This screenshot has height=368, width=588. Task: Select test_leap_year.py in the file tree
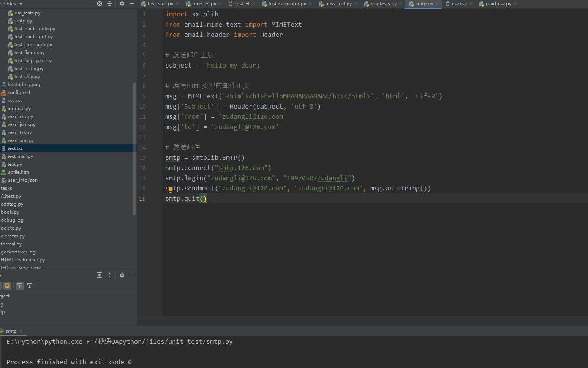(x=33, y=61)
